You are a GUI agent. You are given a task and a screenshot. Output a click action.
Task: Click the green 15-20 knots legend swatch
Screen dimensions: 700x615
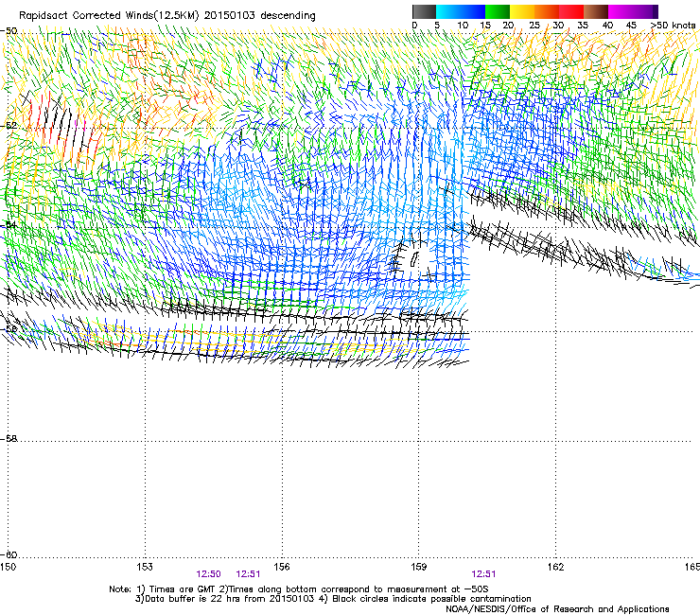pyautogui.click(x=498, y=11)
